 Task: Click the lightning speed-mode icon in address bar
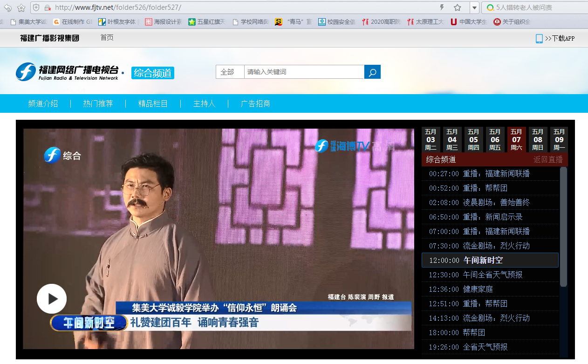coord(442,7)
